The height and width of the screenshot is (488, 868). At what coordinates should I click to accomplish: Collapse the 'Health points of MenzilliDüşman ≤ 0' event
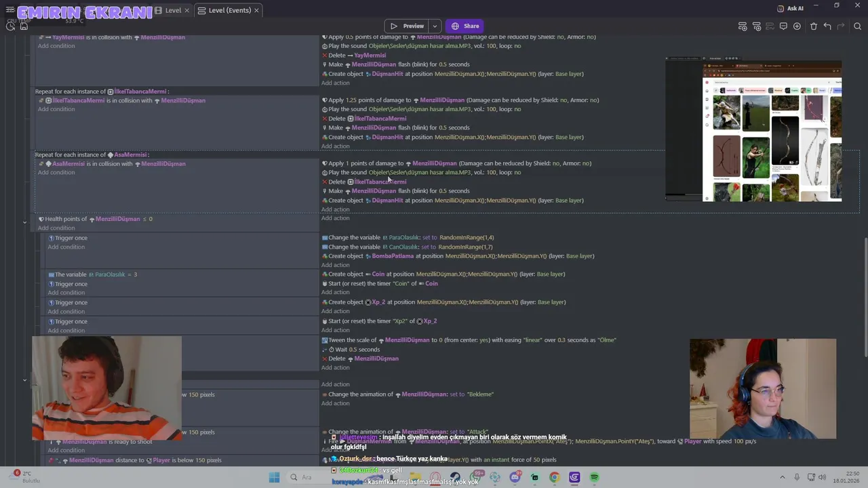coord(24,222)
